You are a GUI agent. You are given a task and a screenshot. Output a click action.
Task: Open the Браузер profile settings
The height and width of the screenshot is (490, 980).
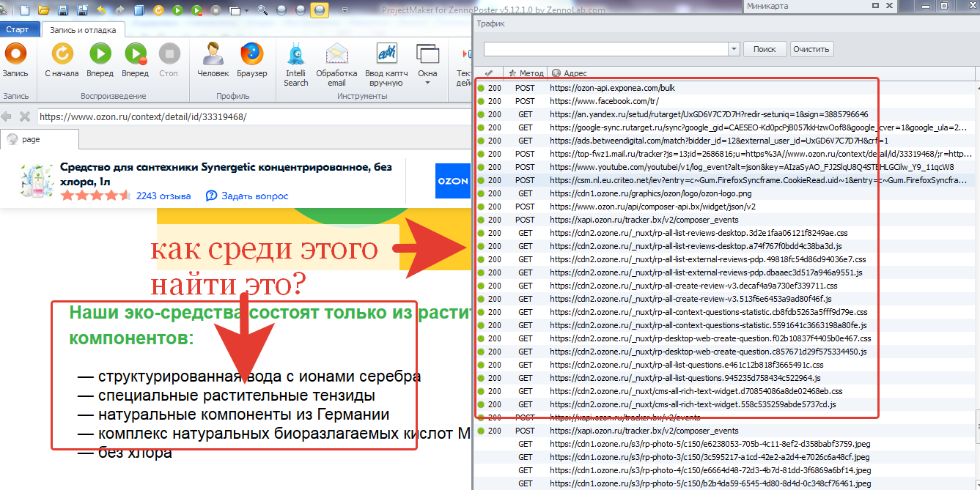(x=251, y=60)
